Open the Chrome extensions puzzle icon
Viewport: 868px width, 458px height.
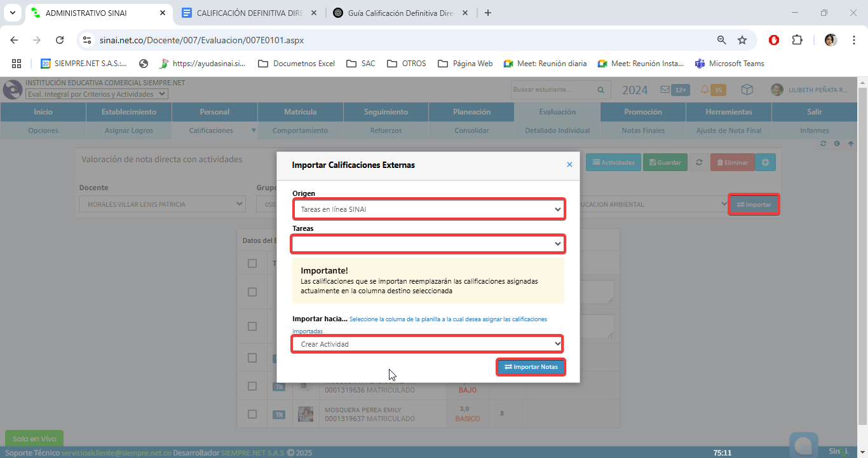click(x=797, y=40)
